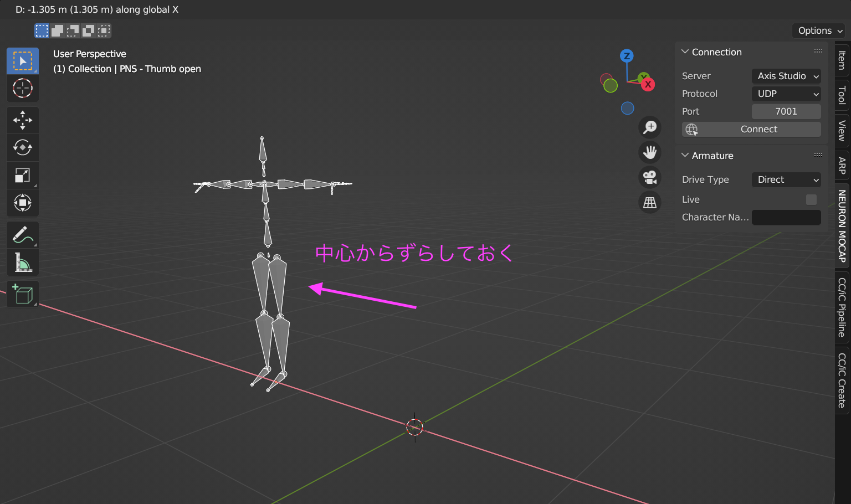Open the ARP sidebar tab
Image resolution: width=851 pixels, height=504 pixels.
[842, 166]
